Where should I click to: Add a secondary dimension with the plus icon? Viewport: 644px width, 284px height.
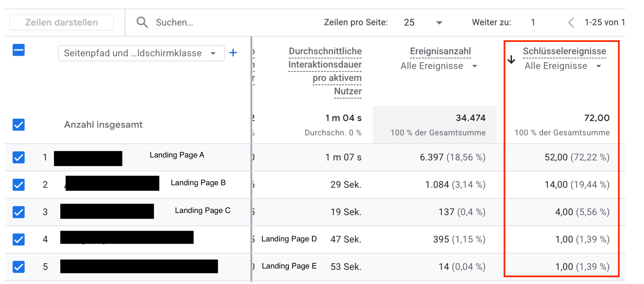(233, 53)
